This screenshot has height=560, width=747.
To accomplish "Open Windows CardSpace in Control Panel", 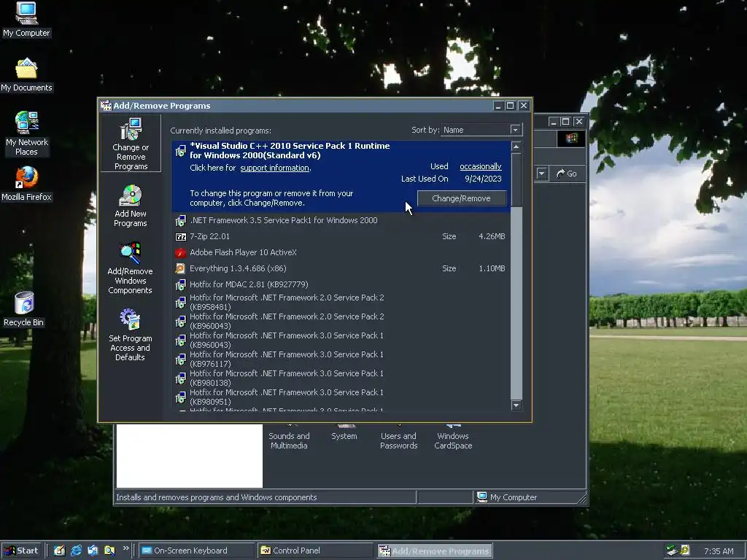I will coord(453,436).
